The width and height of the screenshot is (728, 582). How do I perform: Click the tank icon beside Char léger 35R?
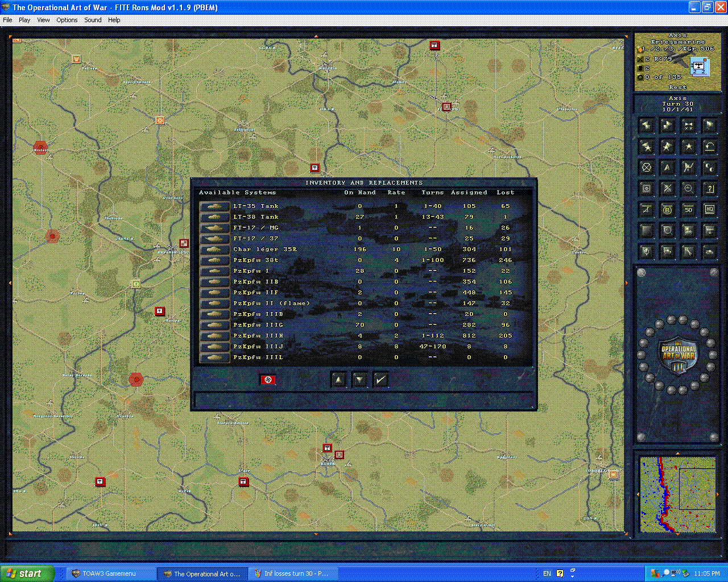pos(214,250)
